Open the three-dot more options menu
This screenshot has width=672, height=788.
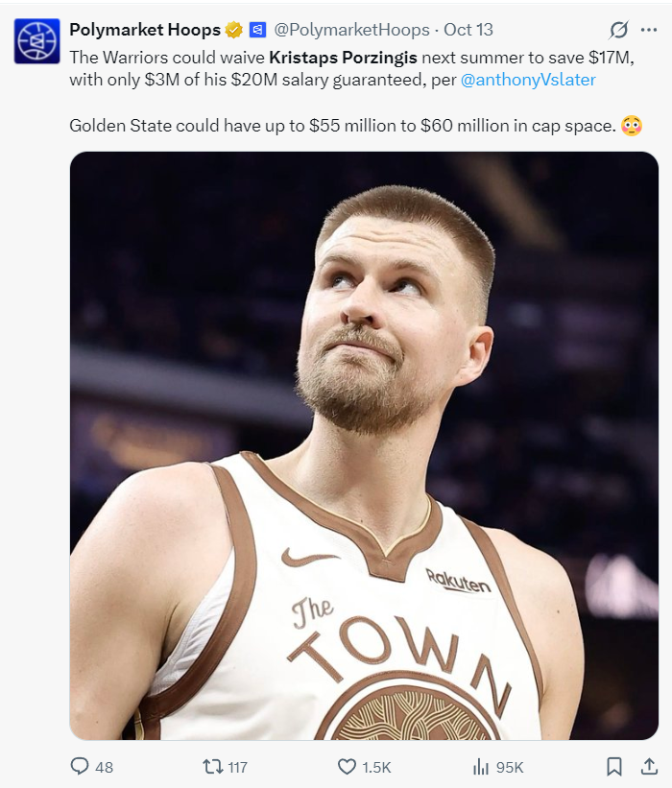point(649,30)
